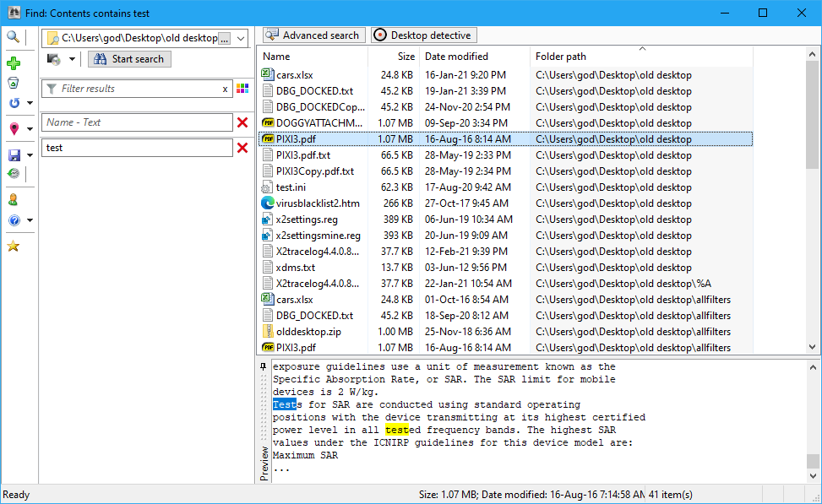
Task: Open Advanced search
Action: click(314, 35)
